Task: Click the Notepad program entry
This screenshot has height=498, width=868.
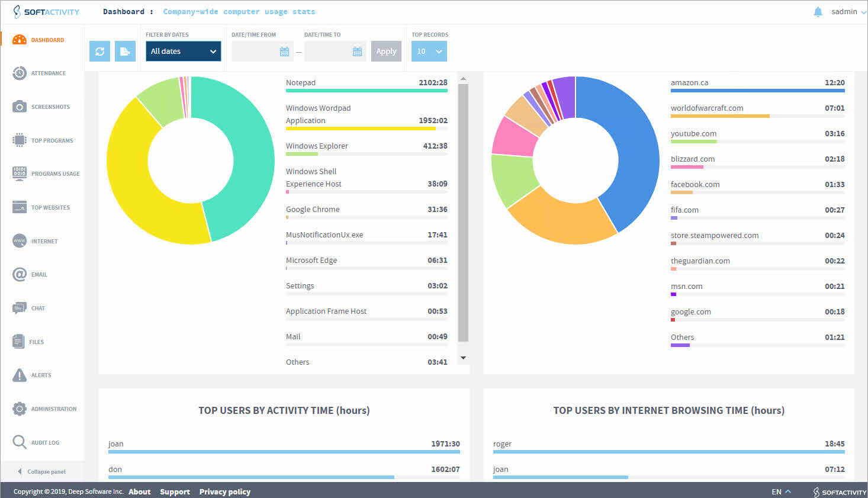Action: tap(367, 85)
